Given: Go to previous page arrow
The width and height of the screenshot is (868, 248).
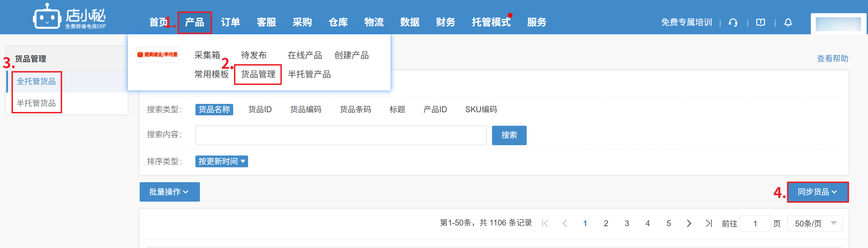Looking at the screenshot, I should [564, 223].
